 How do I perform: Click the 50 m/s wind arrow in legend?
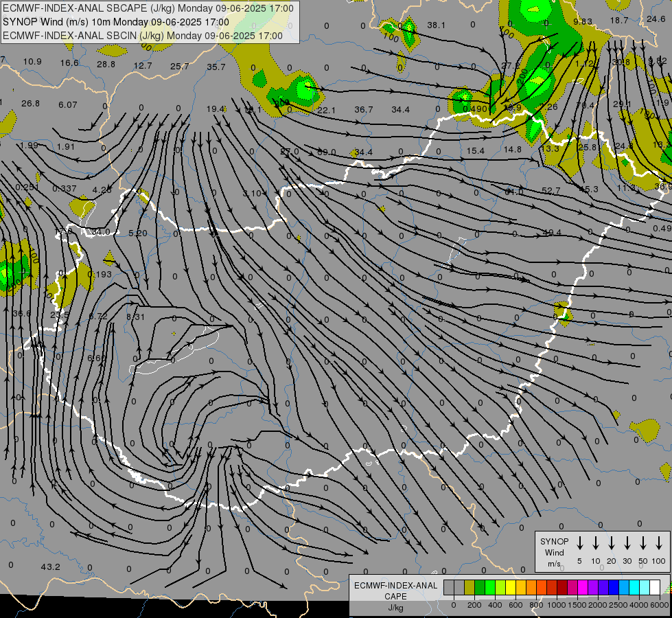[x=643, y=542]
